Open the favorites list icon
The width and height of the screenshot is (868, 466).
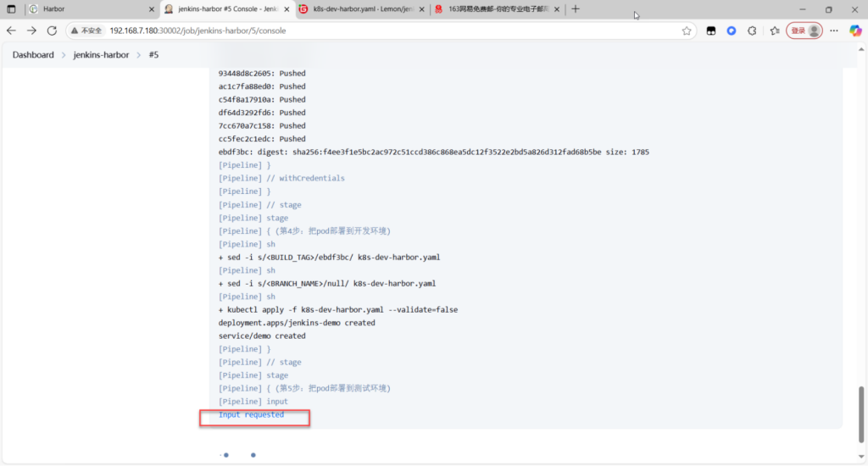pos(775,31)
